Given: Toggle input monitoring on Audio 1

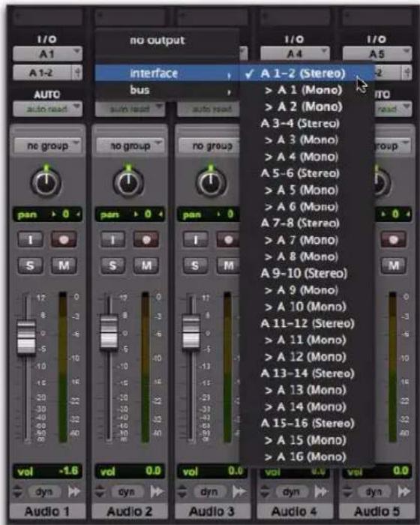Looking at the screenshot, I should pos(31,239).
